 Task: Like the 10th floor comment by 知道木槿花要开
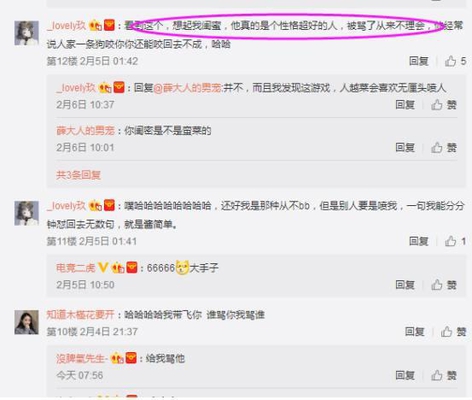pos(453,331)
